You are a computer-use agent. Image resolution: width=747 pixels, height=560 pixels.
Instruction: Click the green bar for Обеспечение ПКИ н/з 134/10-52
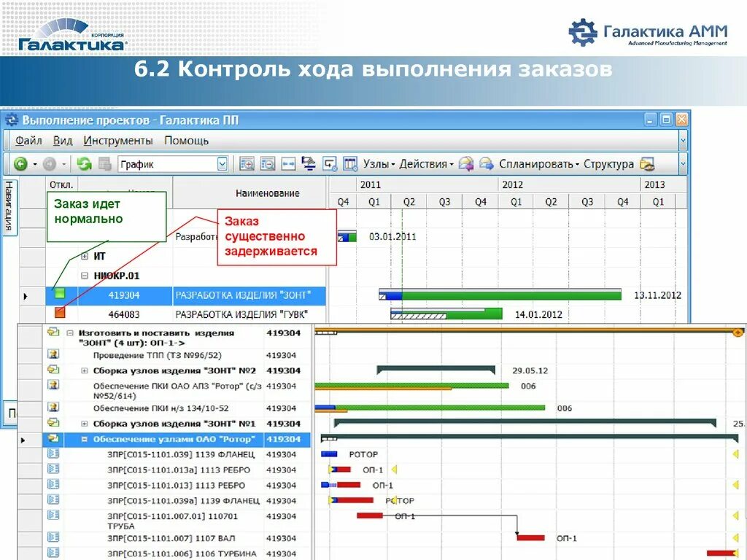click(440, 408)
